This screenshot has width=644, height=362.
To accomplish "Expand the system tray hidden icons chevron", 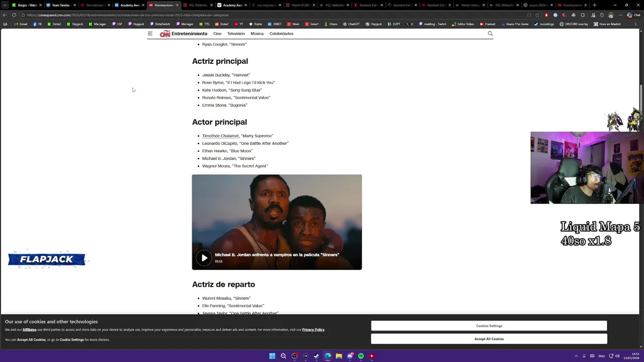I will pyautogui.click(x=576, y=356).
